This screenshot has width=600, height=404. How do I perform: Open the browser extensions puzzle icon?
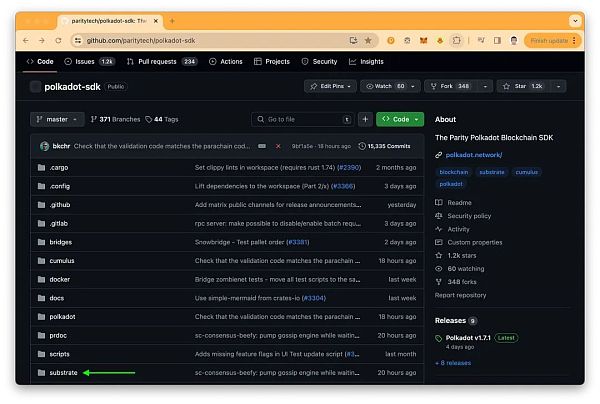click(456, 40)
